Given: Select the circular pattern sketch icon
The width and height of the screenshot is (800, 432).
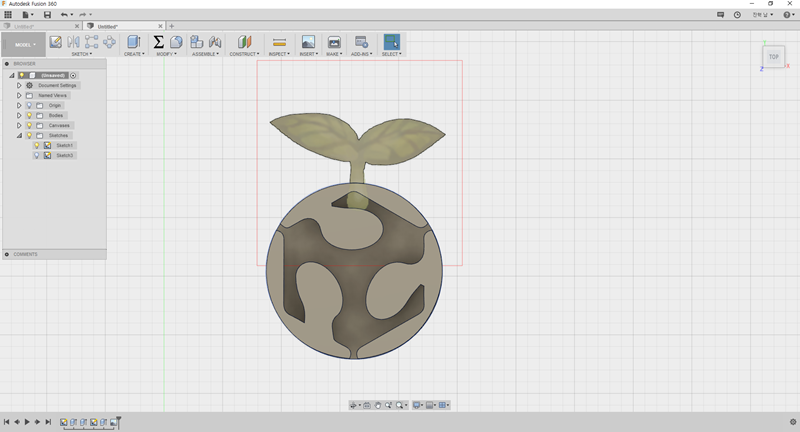Looking at the screenshot, I should (x=109, y=42).
